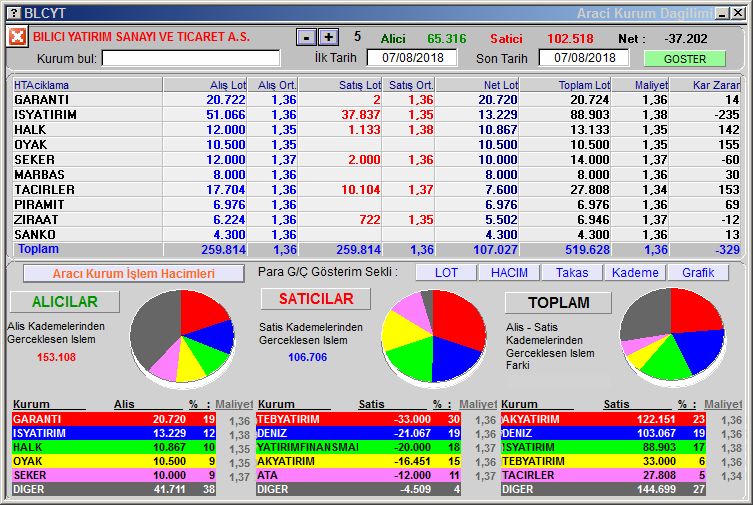Click yellow AKYATIRIM row showing -16.451
The height and width of the screenshot is (505, 753).
pos(358,461)
